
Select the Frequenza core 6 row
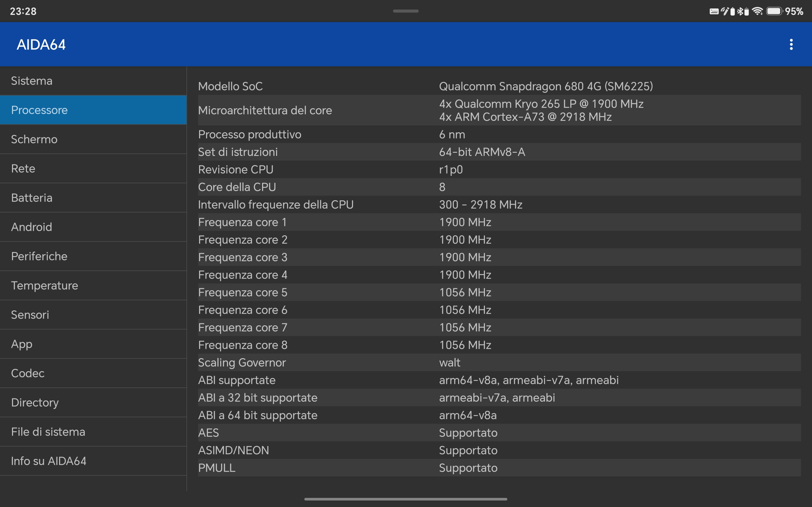(x=499, y=310)
